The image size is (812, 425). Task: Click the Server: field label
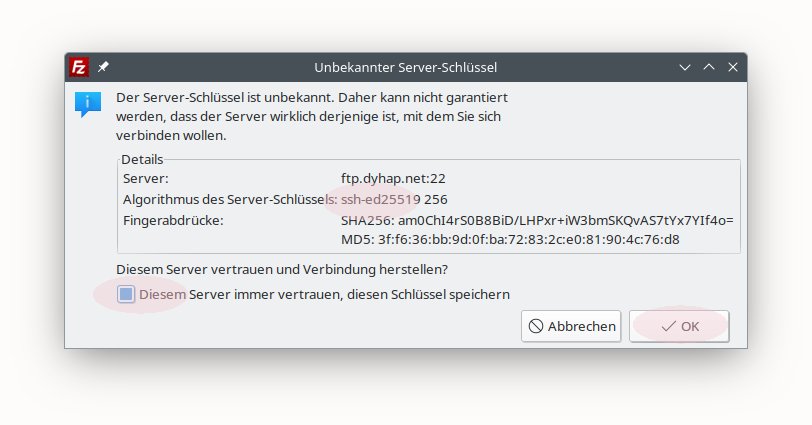(x=146, y=178)
